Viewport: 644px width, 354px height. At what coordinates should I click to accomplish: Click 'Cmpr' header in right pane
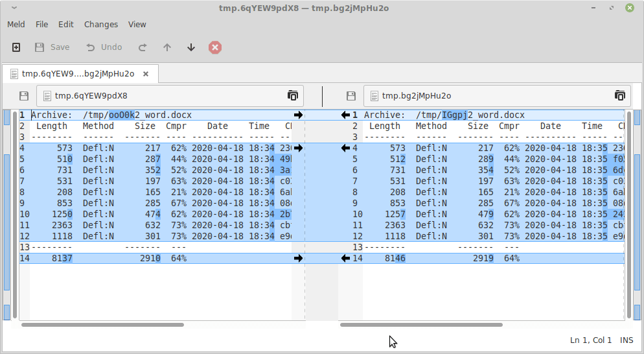(x=509, y=126)
